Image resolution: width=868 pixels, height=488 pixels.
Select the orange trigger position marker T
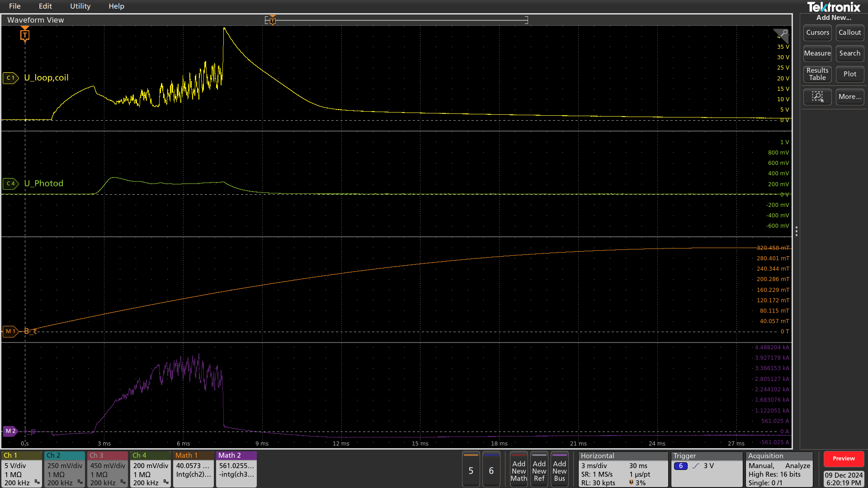tap(25, 35)
